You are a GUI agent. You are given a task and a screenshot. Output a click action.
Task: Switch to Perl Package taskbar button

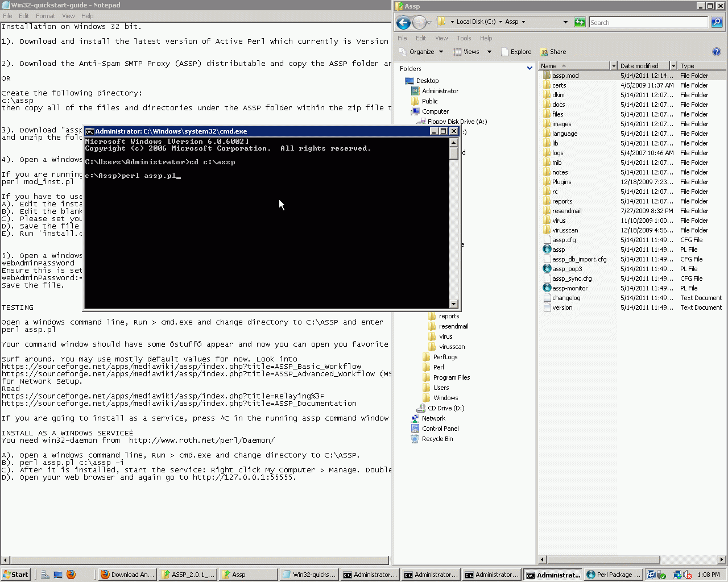point(613,575)
